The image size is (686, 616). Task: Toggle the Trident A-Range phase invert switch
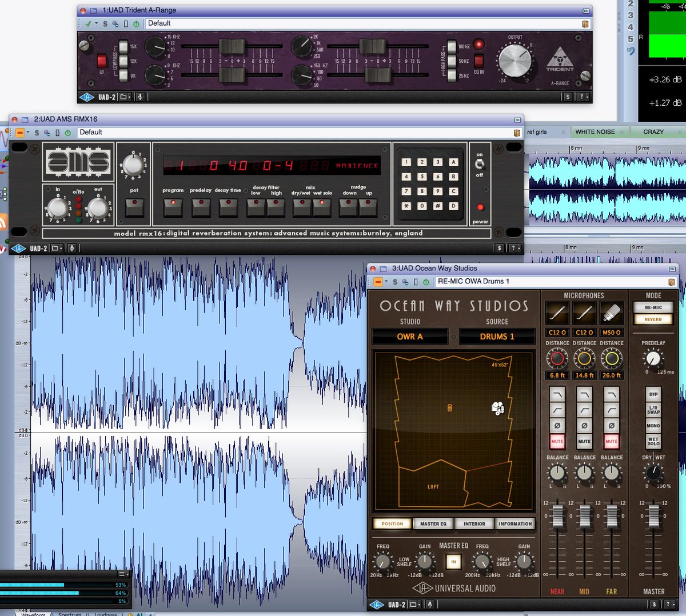[101, 61]
